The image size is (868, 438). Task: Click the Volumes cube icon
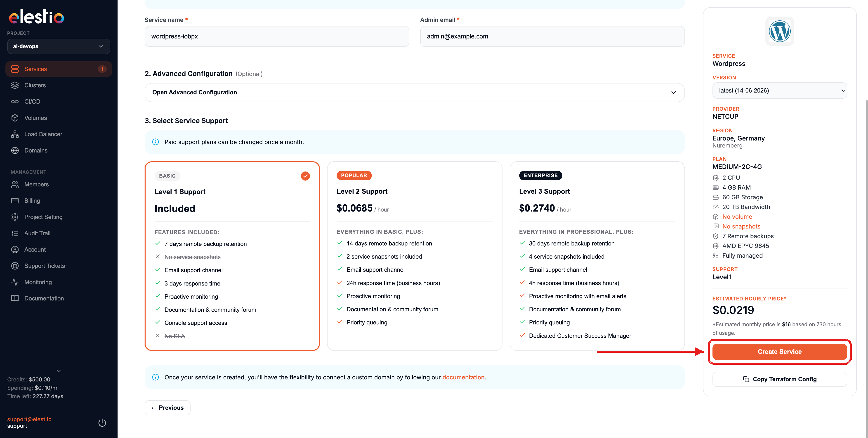[15, 118]
